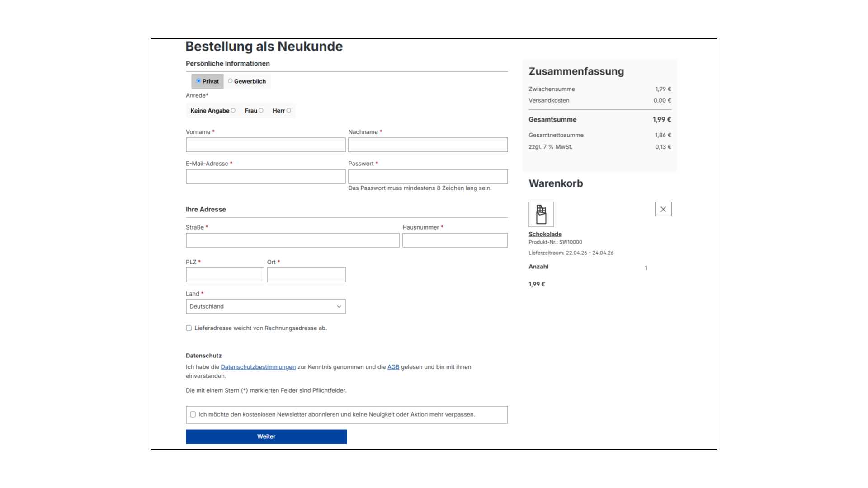This screenshot has height=488, width=868.
Task: Click into the Hausnummer field
Action: (x=455, y=240)
